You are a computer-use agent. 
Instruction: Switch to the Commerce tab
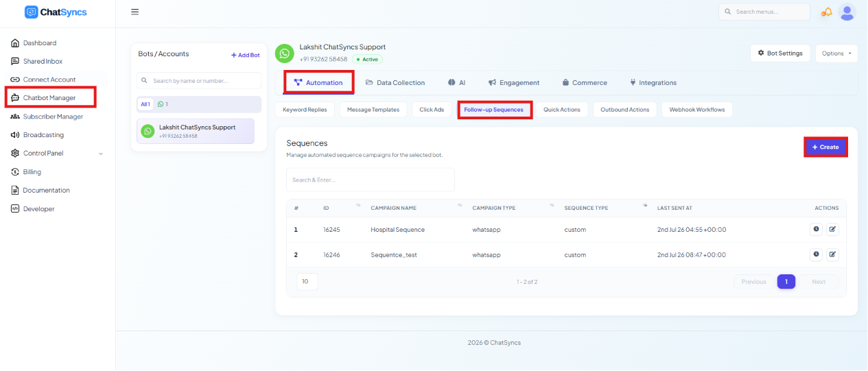(585, 82)
